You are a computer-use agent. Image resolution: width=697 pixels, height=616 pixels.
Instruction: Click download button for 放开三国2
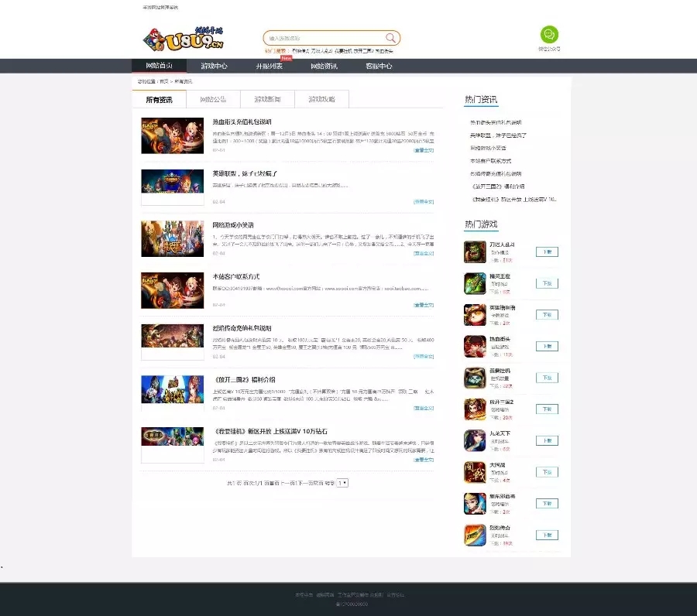[x=547, y=409]
